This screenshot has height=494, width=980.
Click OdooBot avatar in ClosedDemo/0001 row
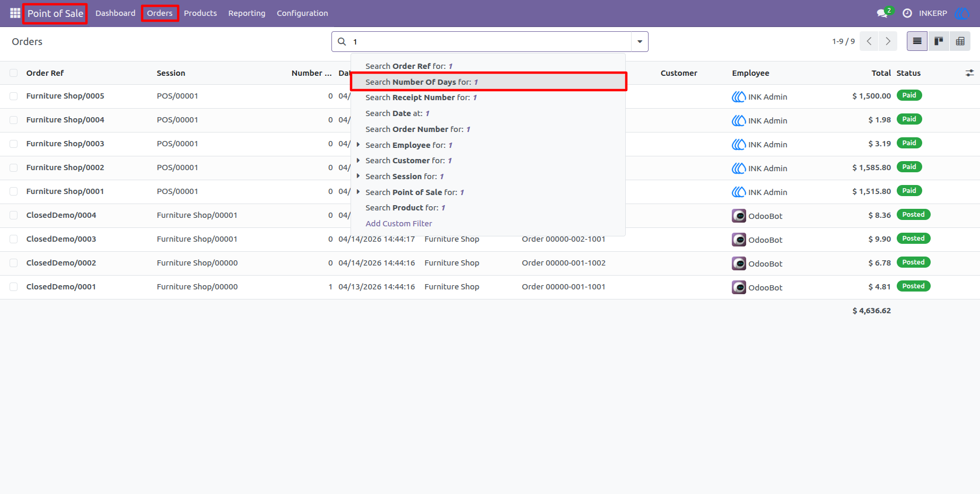pyautogui.click(x=739, y=287)
